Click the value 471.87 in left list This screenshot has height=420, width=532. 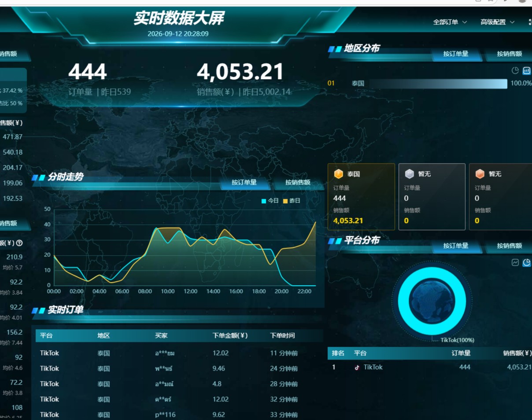(12, 137)
